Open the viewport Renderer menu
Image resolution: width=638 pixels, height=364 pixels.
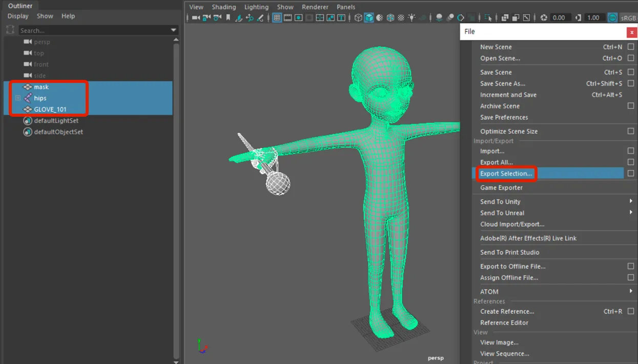click(x=315, y=7)
